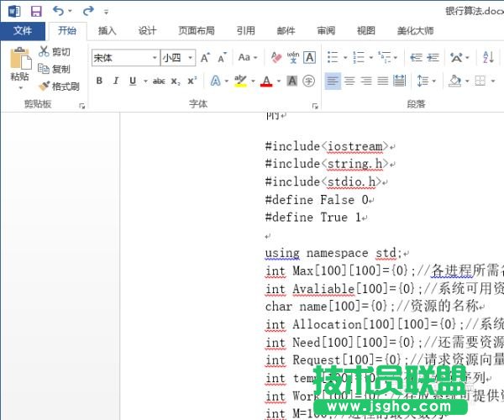Click the phonetic guide (wén) icon
504x420 pixels.
click(293, 58)
